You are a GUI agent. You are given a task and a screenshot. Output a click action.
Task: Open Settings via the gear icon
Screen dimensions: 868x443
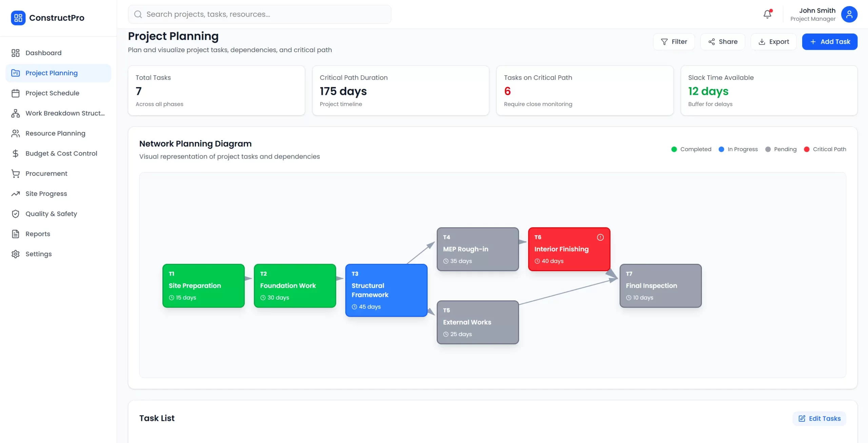click(16, 254)
